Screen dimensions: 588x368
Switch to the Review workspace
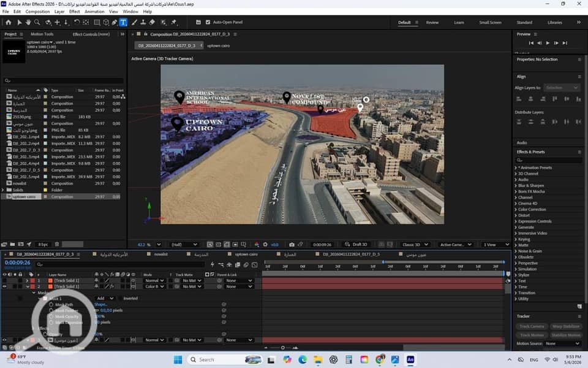(432, 23)
